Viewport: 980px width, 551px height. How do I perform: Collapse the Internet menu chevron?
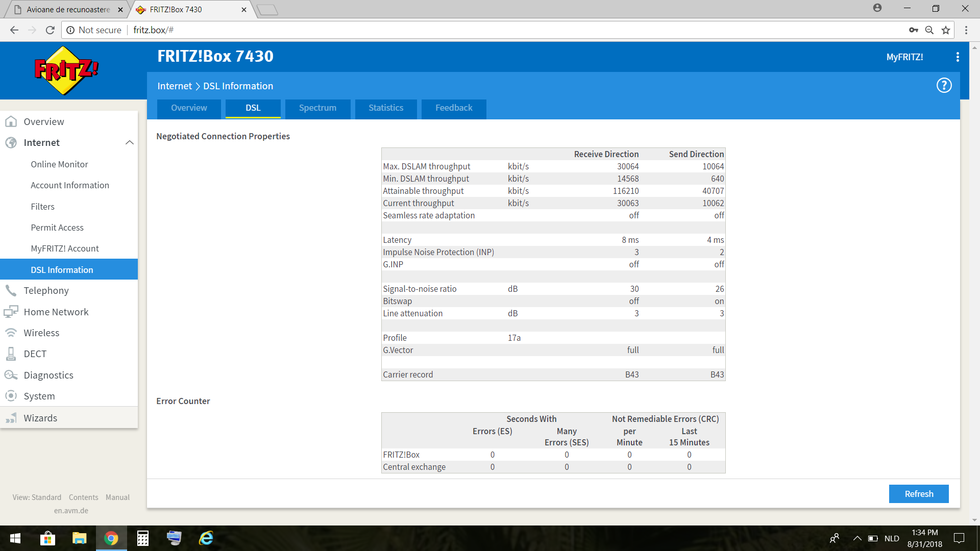130,143
